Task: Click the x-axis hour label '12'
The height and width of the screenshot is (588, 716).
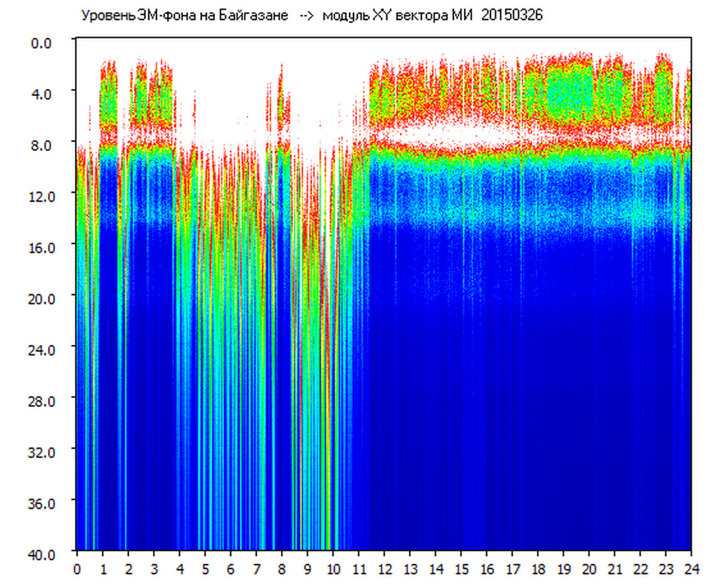Action: (385, 569)
